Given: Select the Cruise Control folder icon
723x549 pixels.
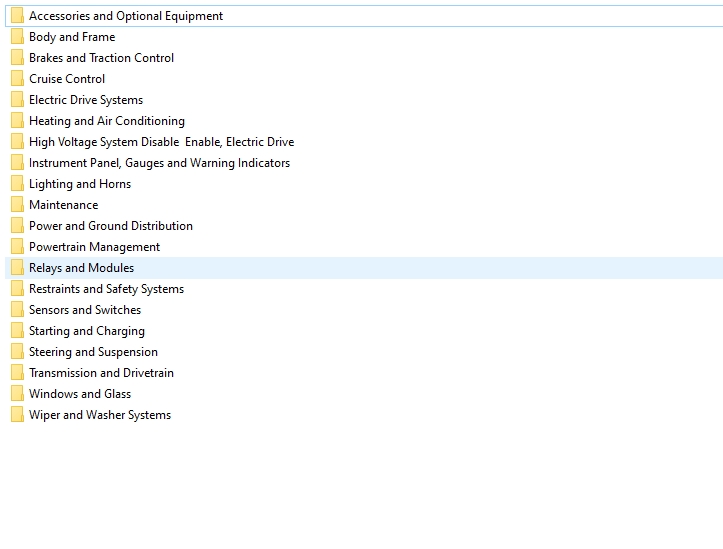Looking at the screenshot, I should point(18,79).
